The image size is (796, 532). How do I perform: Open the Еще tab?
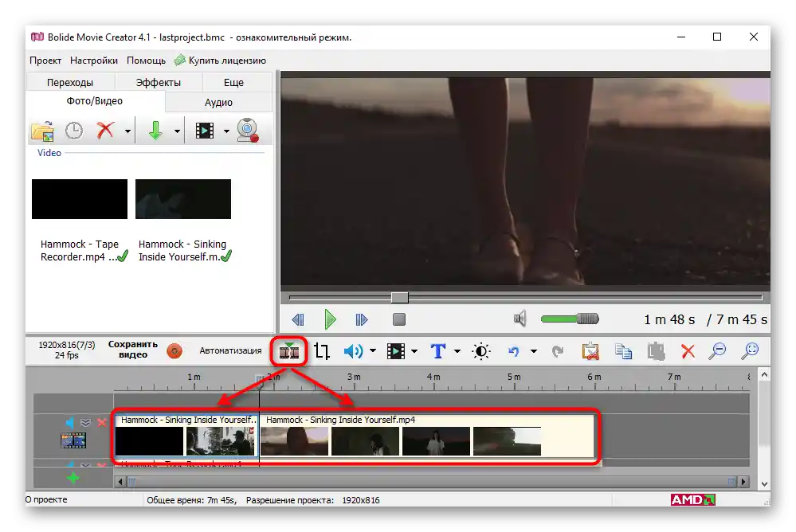point(233,82)
